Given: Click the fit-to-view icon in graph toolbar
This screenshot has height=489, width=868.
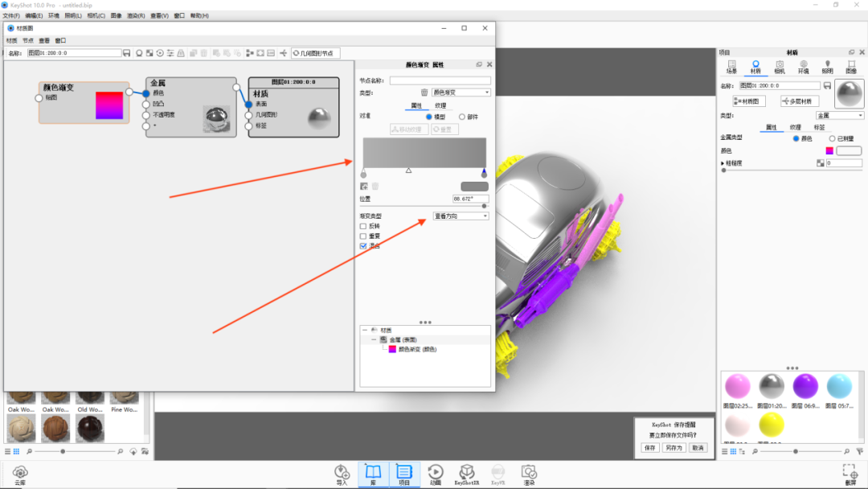Looking at the screenshot, I should [260, 53].
